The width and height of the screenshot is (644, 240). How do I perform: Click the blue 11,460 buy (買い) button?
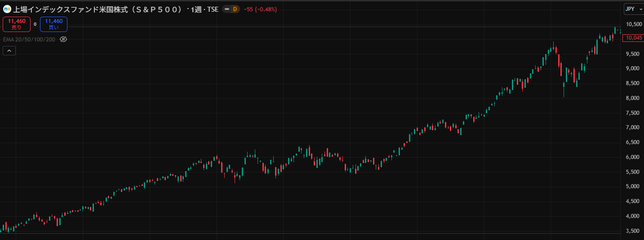pyautogui.click(x=53, y=24)
